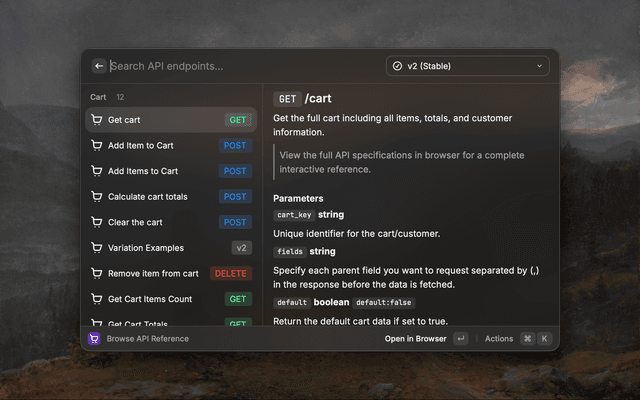This screenshot has width=640, height=400.
Task: Select the Get cart list item
Action: point(171,120)
